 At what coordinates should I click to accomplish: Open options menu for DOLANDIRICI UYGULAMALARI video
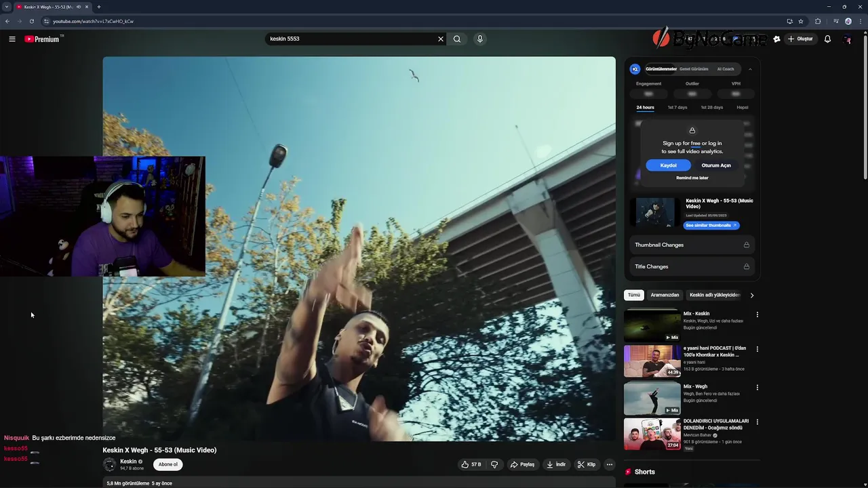point(757,422)
